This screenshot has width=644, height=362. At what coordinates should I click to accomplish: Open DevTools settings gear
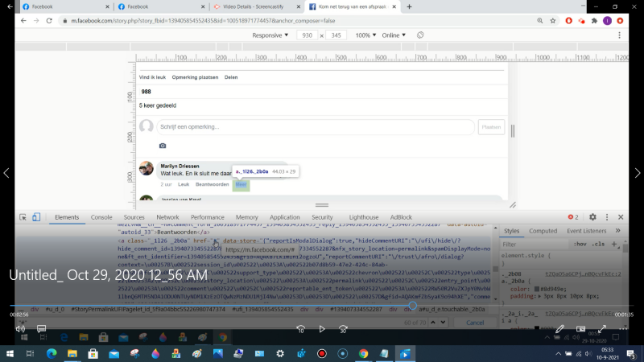click(x=592, y=217)
